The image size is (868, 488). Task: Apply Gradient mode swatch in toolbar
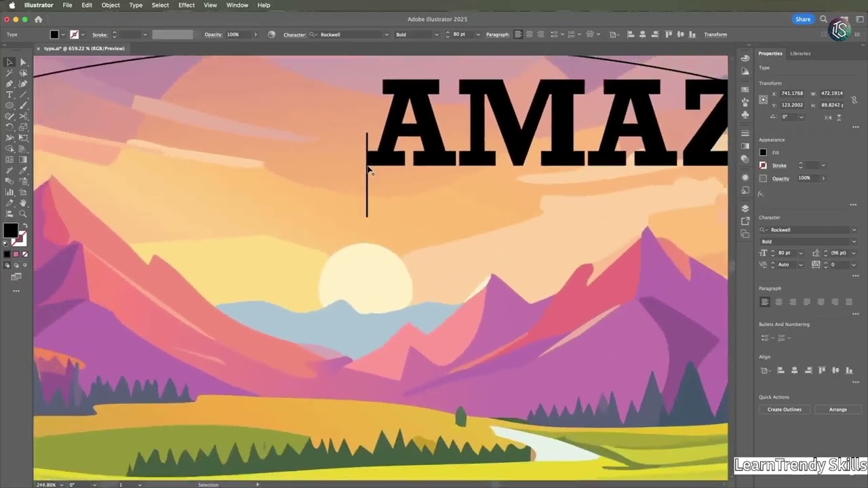coord(16,254)
